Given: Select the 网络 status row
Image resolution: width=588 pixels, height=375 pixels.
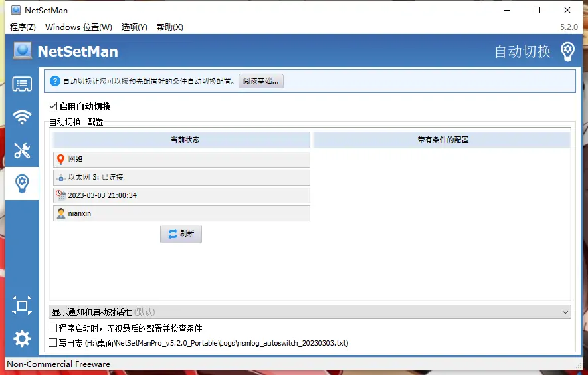Looking at the screenshot, I should pyautogui.click(x=181, y=159).
